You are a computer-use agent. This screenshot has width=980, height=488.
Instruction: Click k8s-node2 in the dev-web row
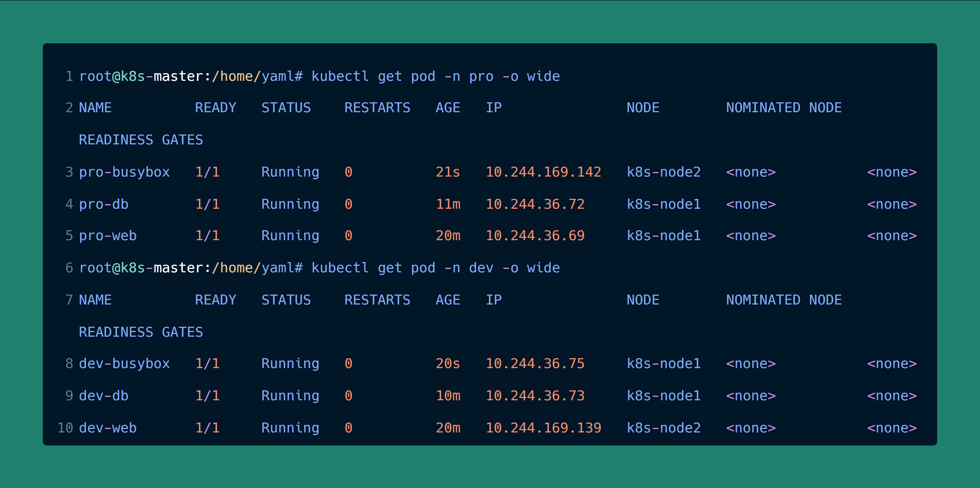(664, 428)
